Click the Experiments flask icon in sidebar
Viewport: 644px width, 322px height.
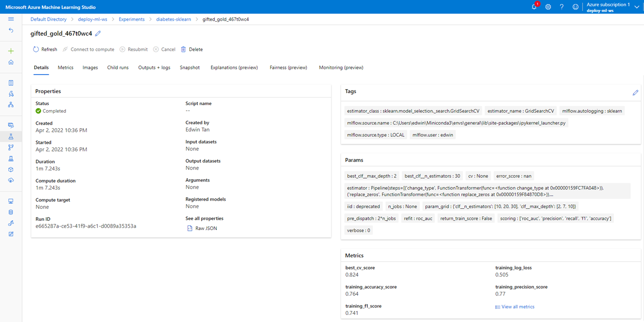tap(11, 136)
